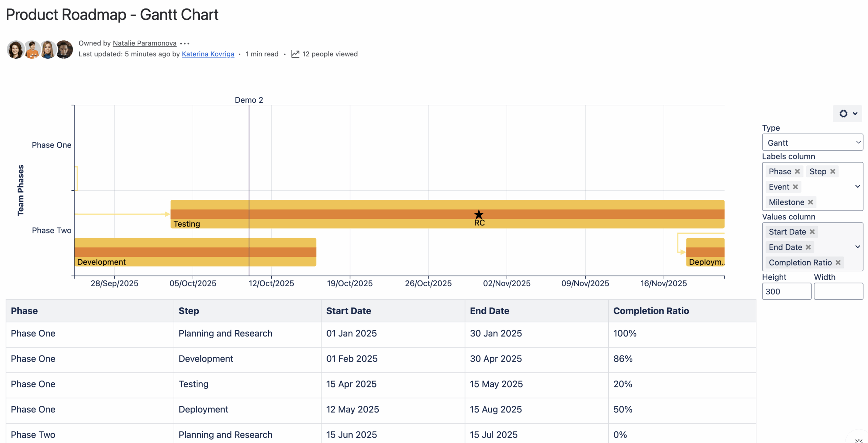Remove the Milestone chip from Labels column

pyautogui.click(x=810, y=202)
